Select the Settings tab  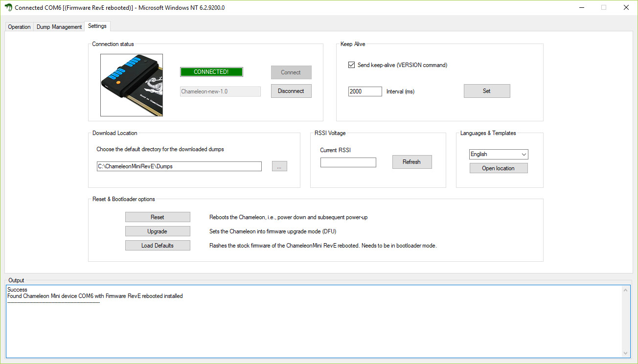click(x=97, y=26)
